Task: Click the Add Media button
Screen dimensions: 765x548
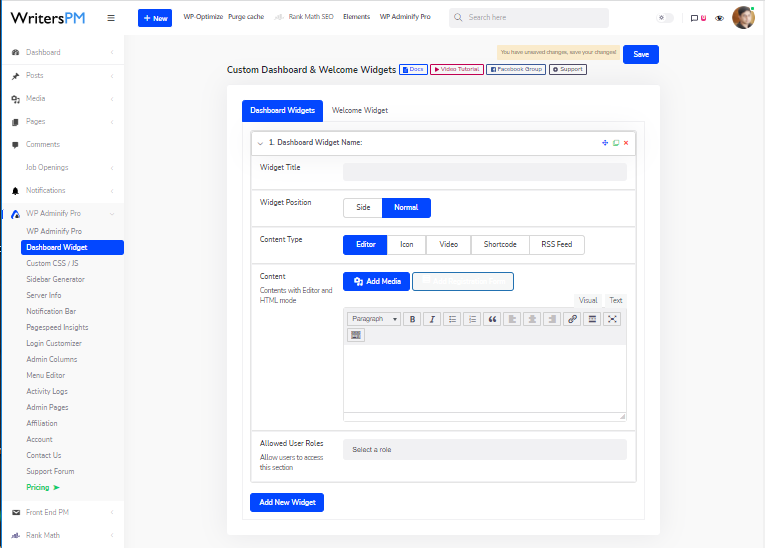Action: point(377,282)
